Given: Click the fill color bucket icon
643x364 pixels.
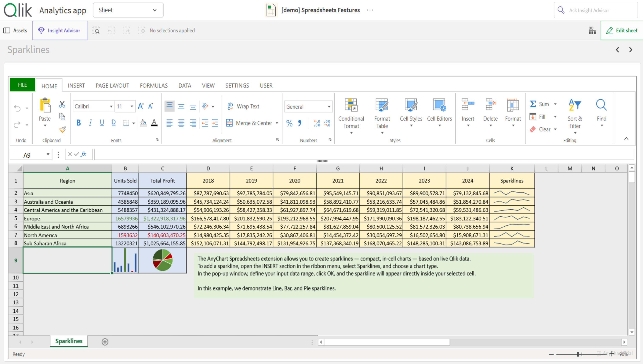Looking at the screenshot, I should coord(143,123).
